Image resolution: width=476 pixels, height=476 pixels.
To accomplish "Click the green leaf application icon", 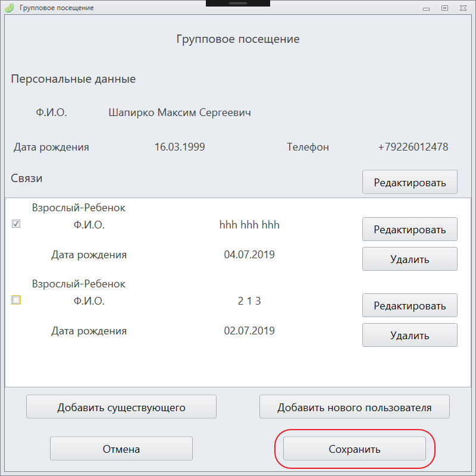I will [x=9, y=8].
